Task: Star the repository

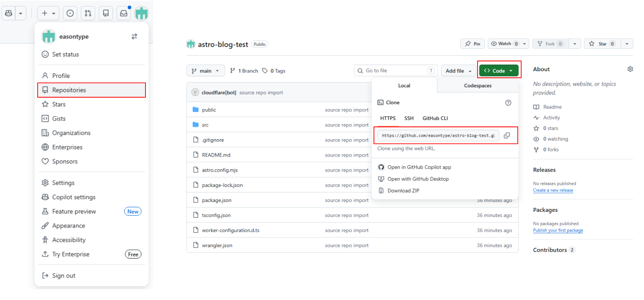Action: (602, 43)
